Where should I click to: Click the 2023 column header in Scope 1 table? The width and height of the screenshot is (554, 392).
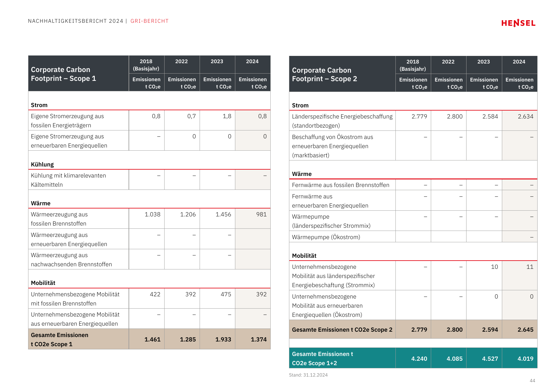217,62
